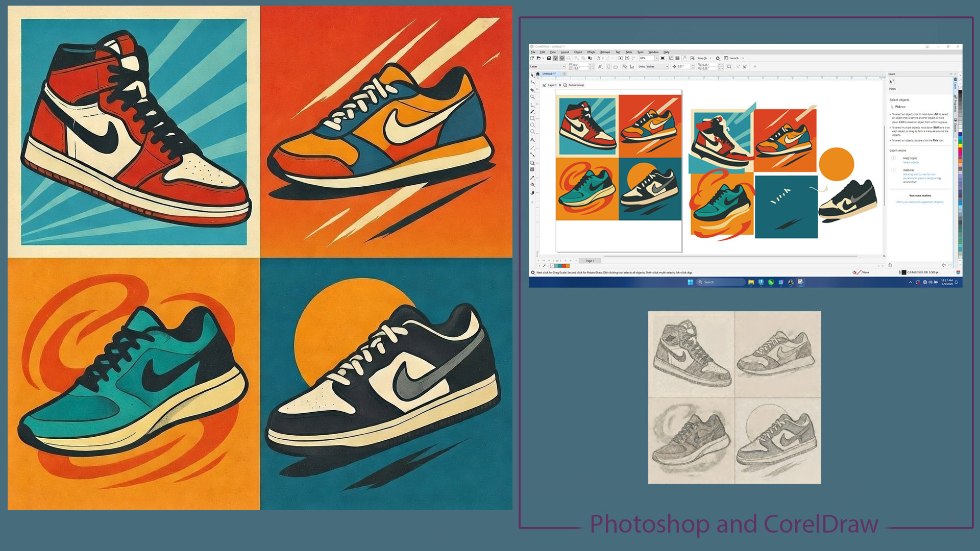Open the Options gear icon
Viewport: 980px width, 551px height.
click(718, 58)
